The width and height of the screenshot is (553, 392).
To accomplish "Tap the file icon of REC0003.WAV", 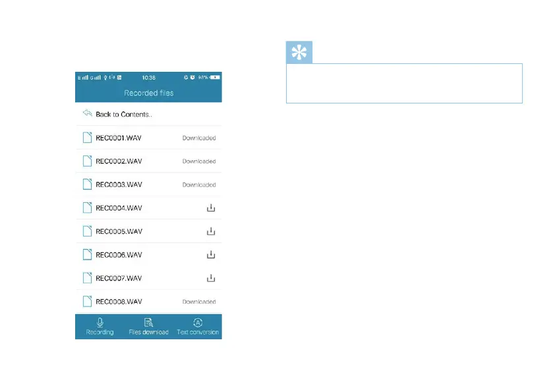I will click(87, 184).
